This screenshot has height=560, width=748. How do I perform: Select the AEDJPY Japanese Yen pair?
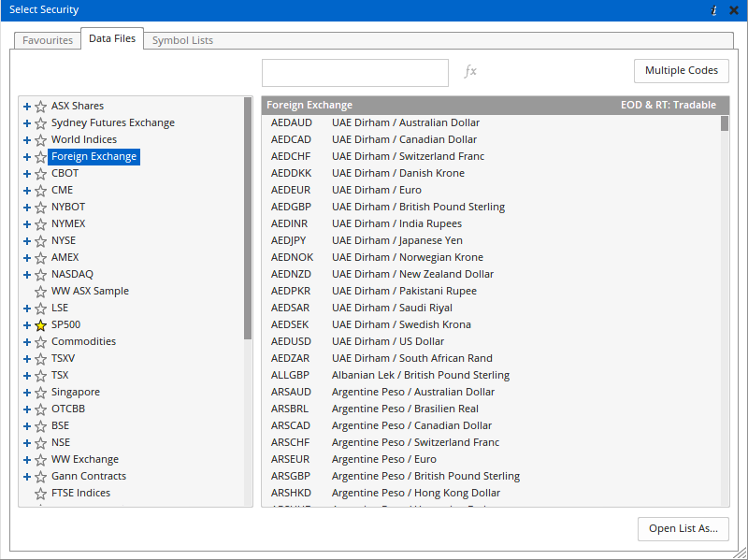point(492,240)
